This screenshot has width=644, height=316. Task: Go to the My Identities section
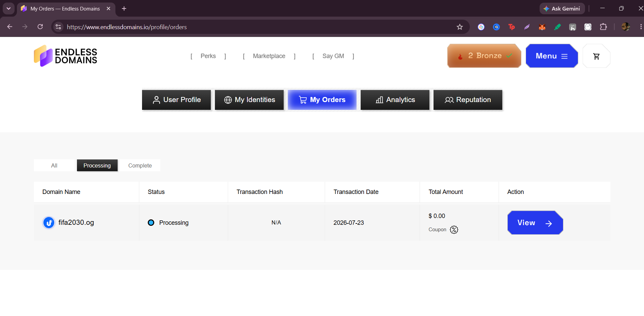coord(249,100)
